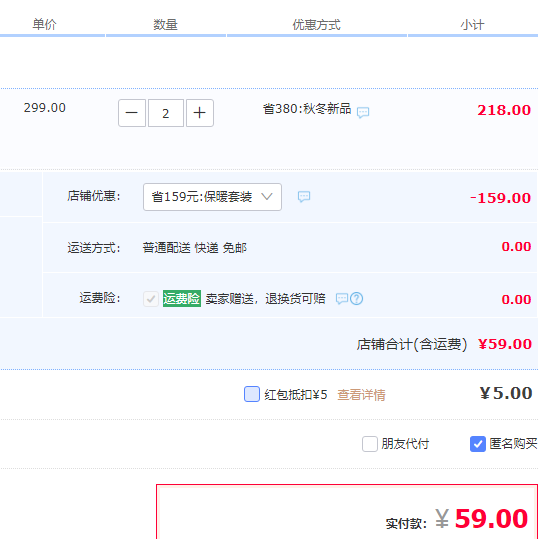Click the 单价 column header
The height and width of the screenshot is (539, 550).
44,25
